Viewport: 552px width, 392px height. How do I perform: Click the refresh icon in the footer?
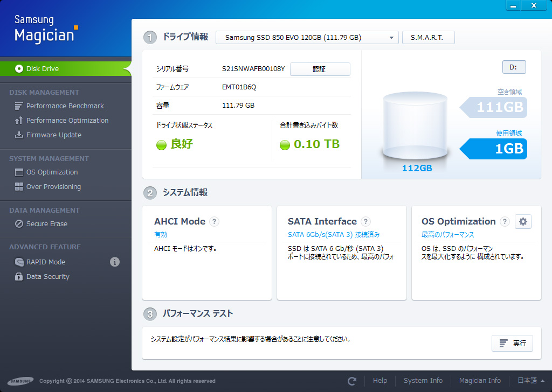point(352,381)
